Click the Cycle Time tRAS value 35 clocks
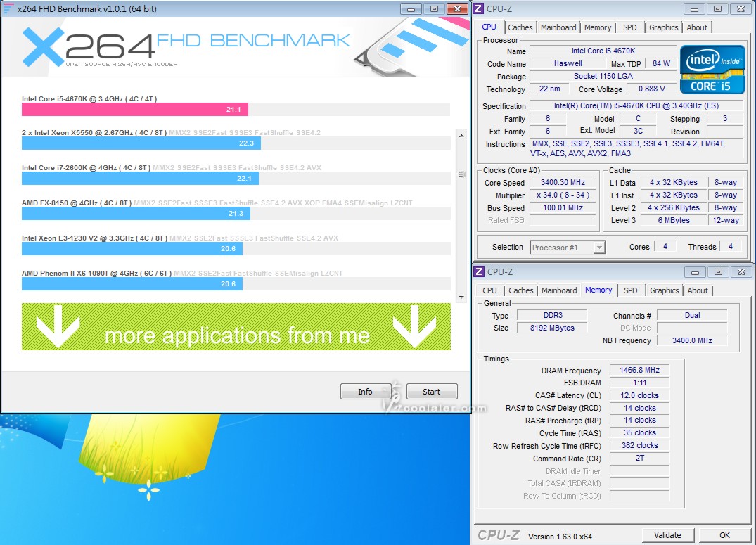This screenshot has height=545, width=756. click(639, 432)
